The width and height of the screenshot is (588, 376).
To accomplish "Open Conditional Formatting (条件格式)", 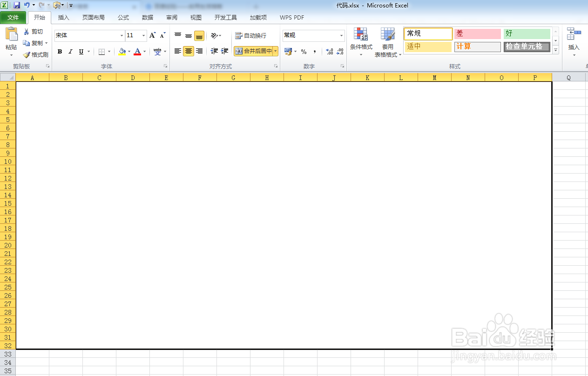I will click(x=361, y=41).
